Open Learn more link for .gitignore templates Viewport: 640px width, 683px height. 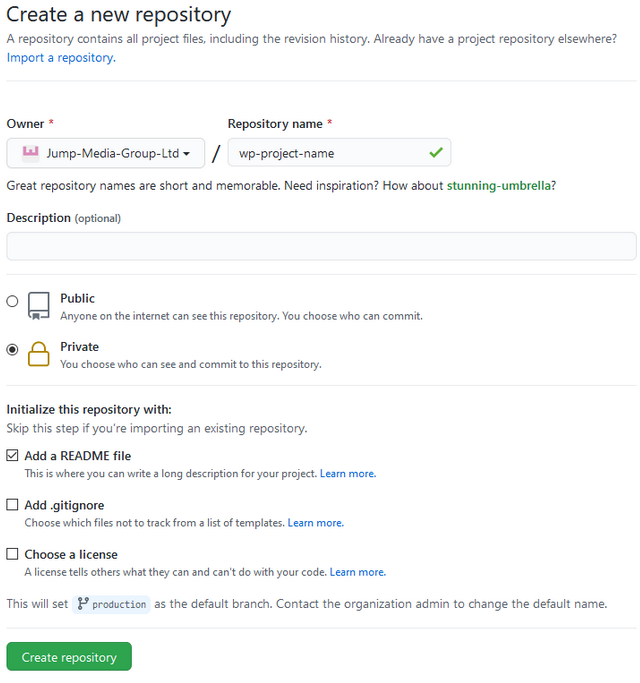(315, 523)
